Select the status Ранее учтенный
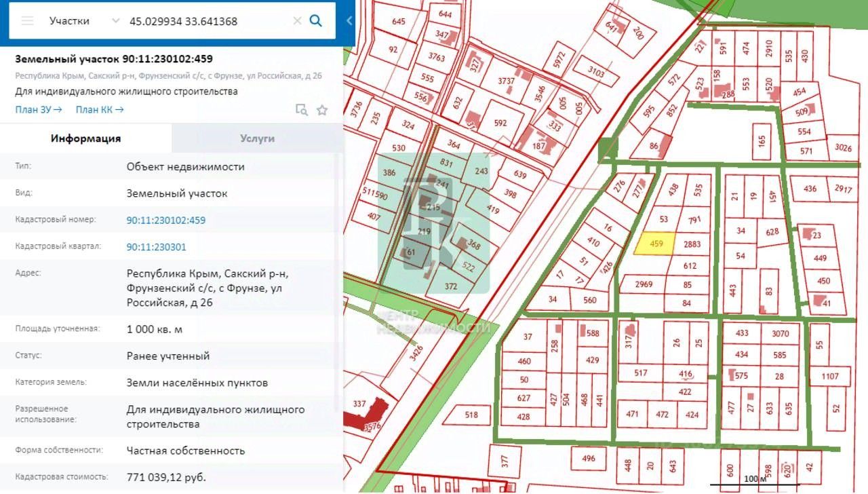 (x=168, y=356)
